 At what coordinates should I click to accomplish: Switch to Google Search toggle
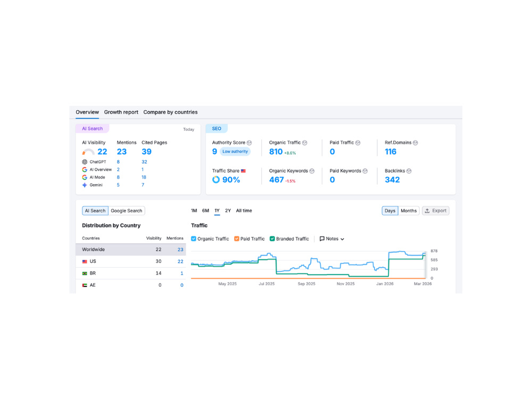click(x=127, y=211)
